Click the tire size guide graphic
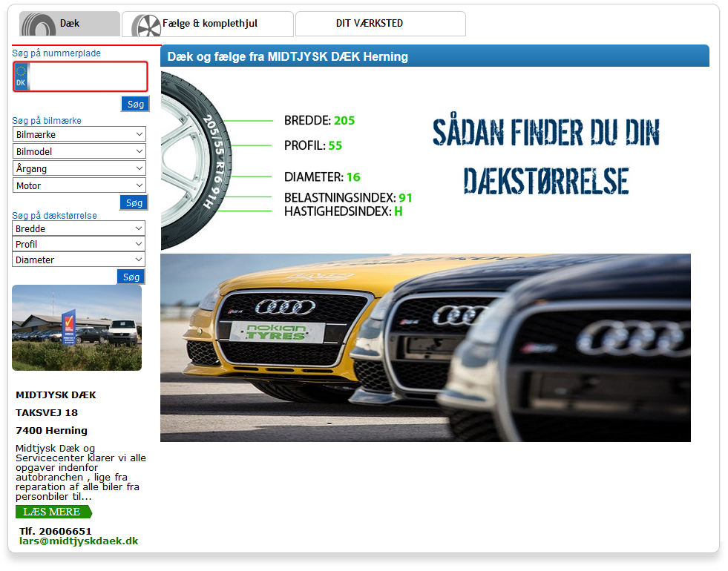This screenshot has height=571, width=728. (426, 160)
